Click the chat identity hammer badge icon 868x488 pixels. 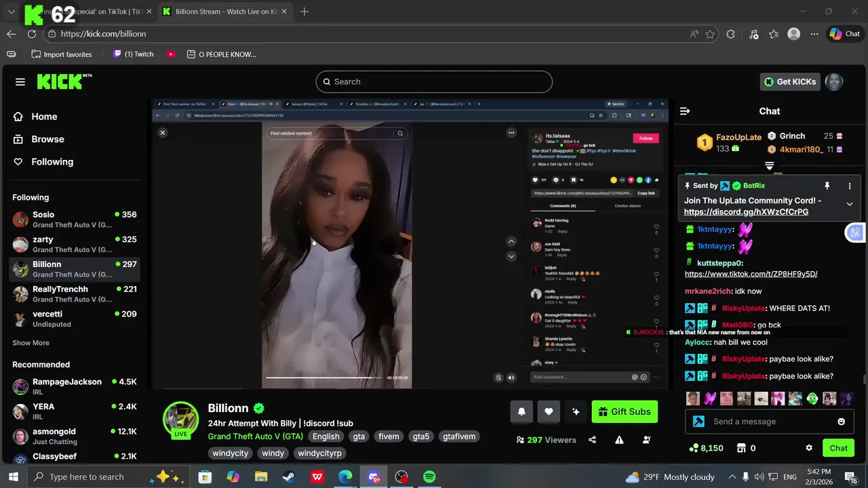[x=698, y=422]
